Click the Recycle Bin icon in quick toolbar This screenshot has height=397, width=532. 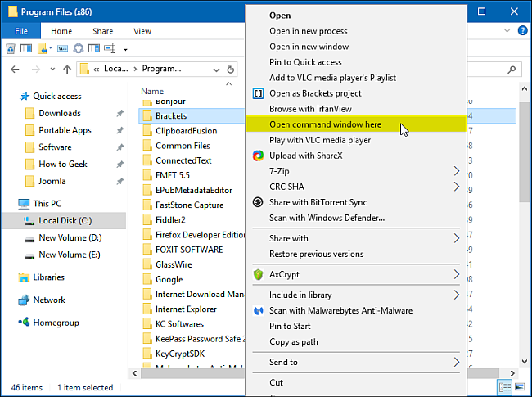coord(11,48)
